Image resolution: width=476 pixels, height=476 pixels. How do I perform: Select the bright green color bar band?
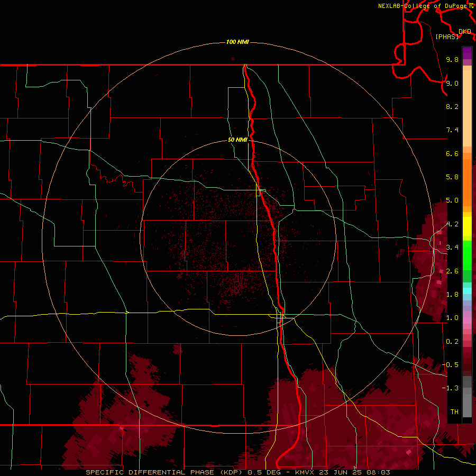[x=467, y=255]
